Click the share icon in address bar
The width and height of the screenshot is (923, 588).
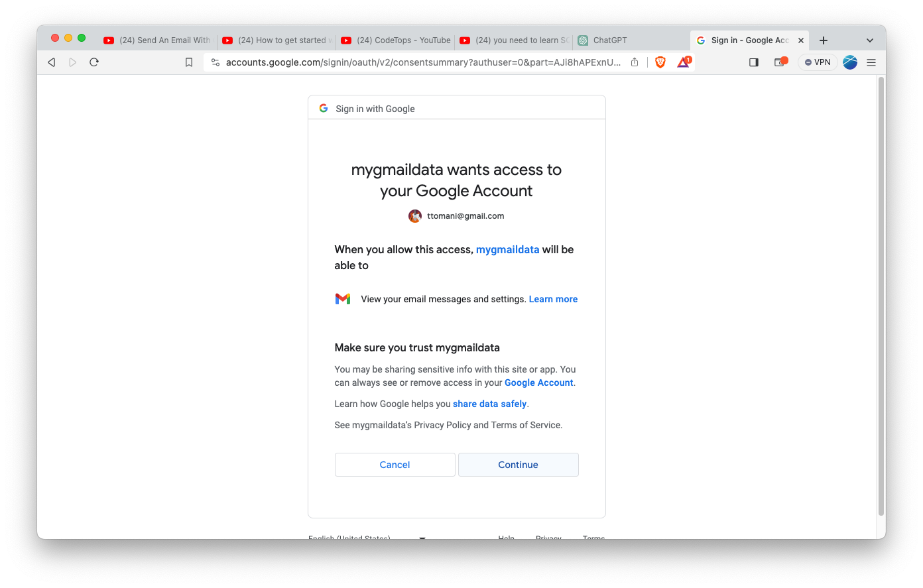pyautogui.click(x=635, y=62)
